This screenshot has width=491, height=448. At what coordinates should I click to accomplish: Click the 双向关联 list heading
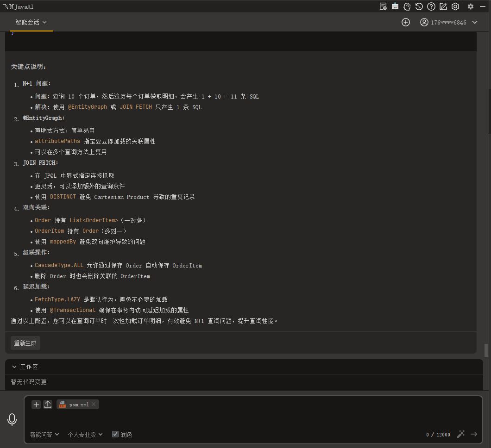pos(36,207)
